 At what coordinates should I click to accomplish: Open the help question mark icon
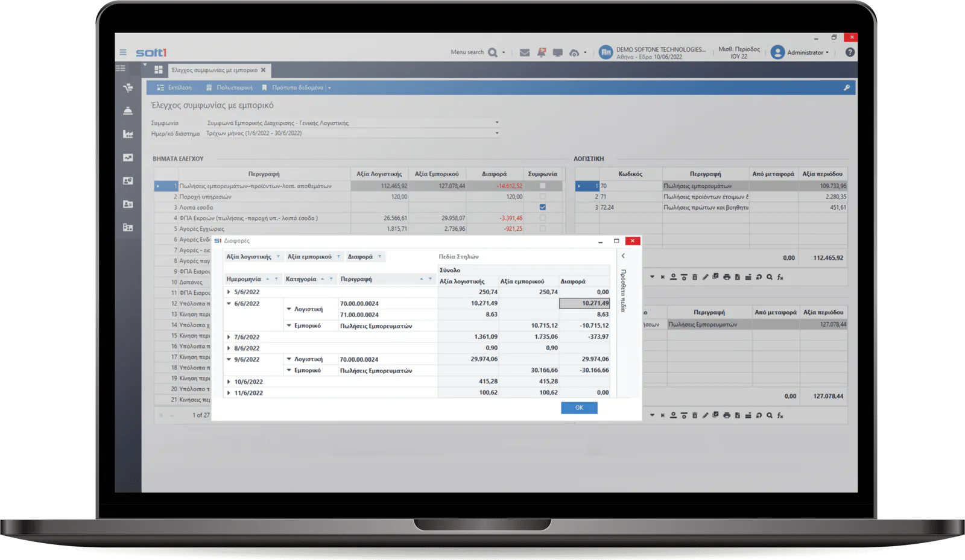point(850,52)
